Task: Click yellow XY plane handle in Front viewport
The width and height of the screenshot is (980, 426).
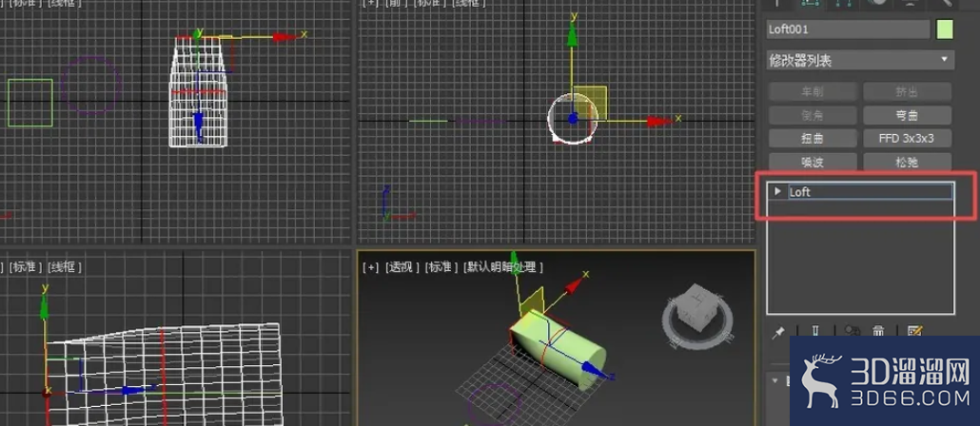Action: pos(590,103)
